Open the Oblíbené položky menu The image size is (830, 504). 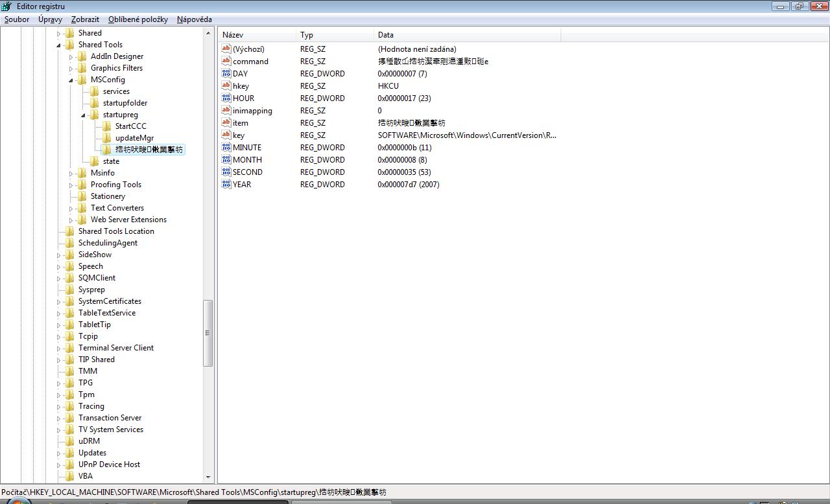(x=137, y=19)
